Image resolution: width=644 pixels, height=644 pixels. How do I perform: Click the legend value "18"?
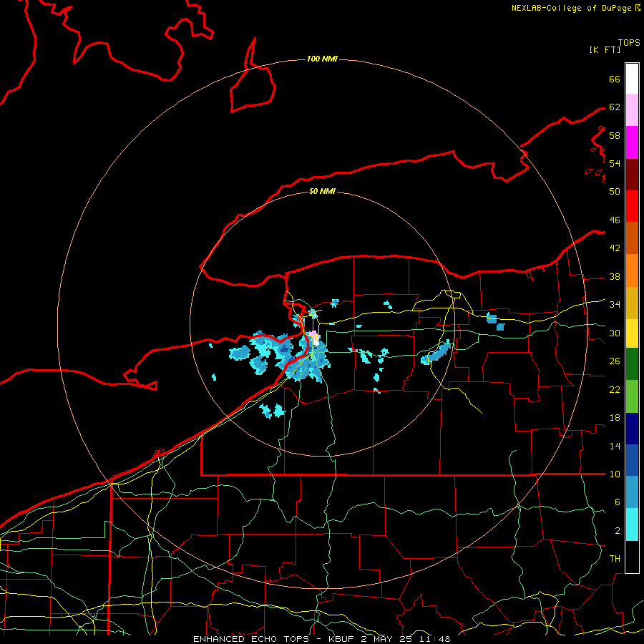tap(615, 418)
